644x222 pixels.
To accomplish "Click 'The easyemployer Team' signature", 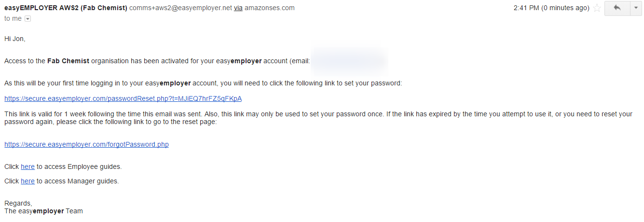I will [43, 211].
